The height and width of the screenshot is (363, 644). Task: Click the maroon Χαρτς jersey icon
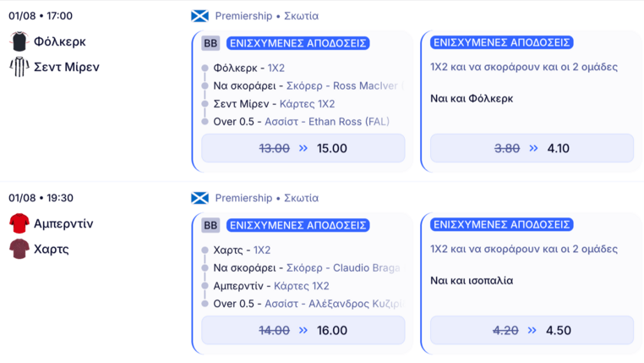pyautogui.click(x=19, y=249)
